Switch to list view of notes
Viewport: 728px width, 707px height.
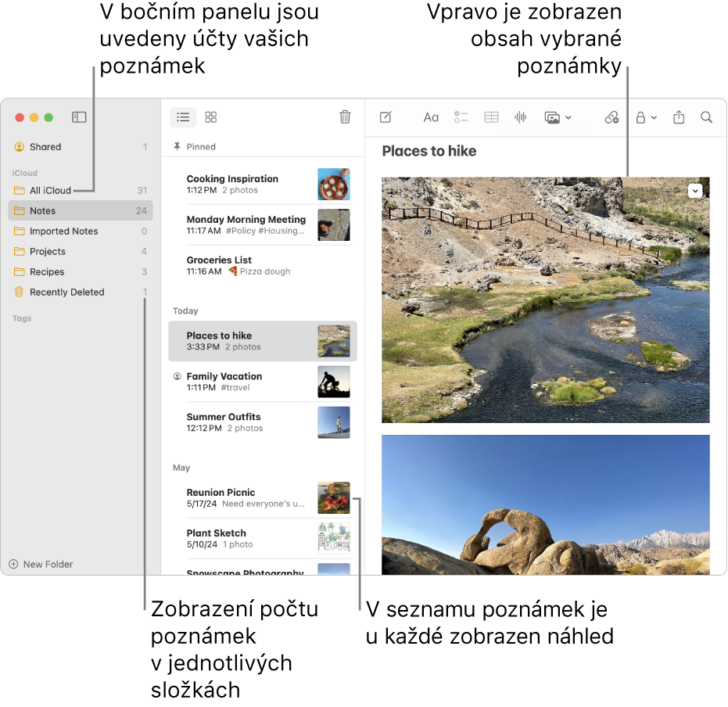pyautogui.click(x=183, y=117)
